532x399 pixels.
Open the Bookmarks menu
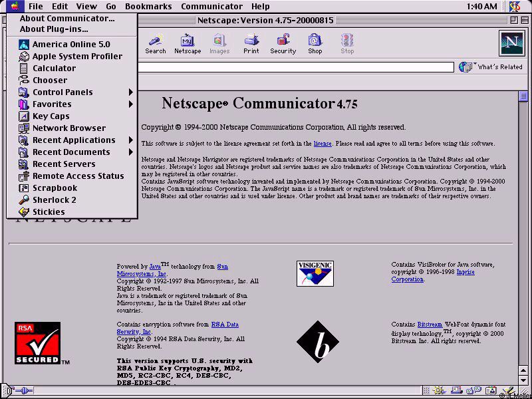pos(148,7)
